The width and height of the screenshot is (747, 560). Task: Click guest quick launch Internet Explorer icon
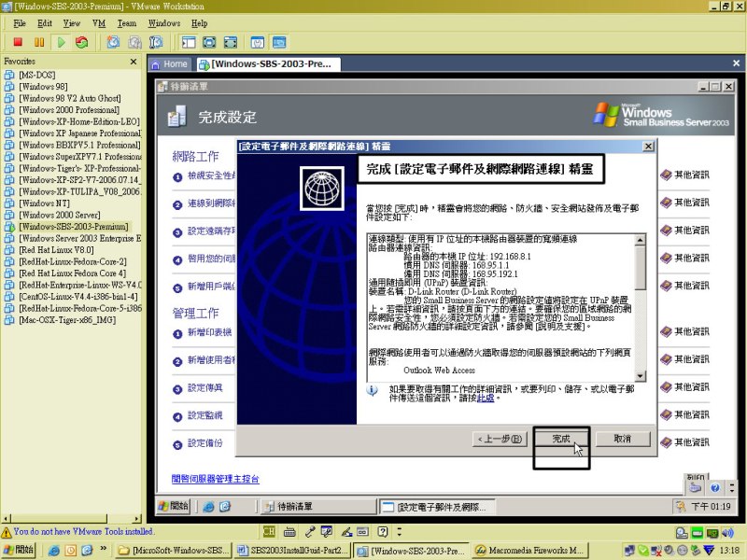pos(208,507)
